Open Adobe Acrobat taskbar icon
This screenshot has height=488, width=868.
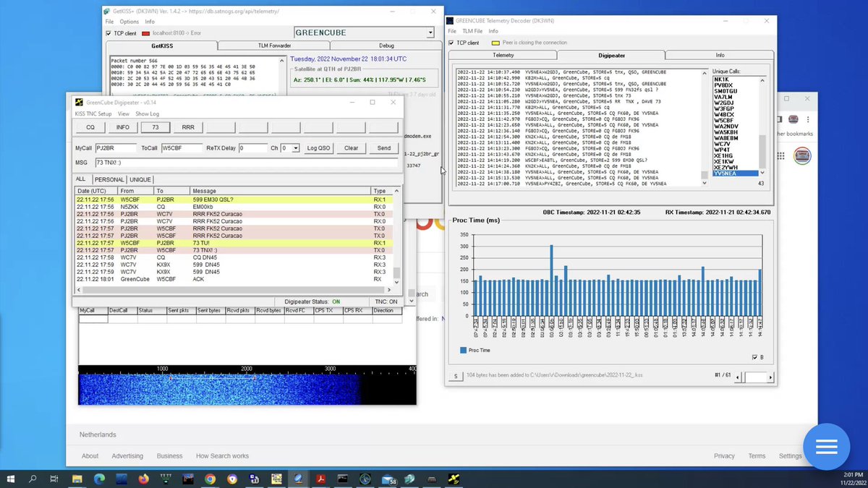click(320, 479)
